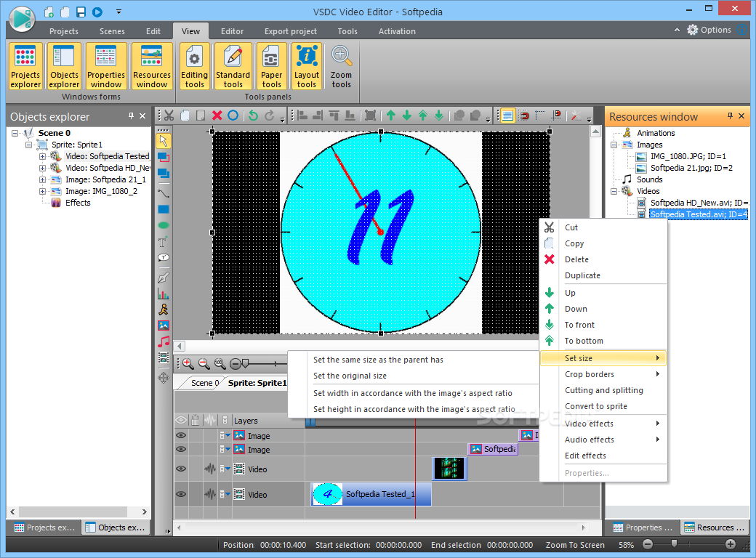
Task: Toggle the Layout tools panel button
Action: tap(307, 66)
